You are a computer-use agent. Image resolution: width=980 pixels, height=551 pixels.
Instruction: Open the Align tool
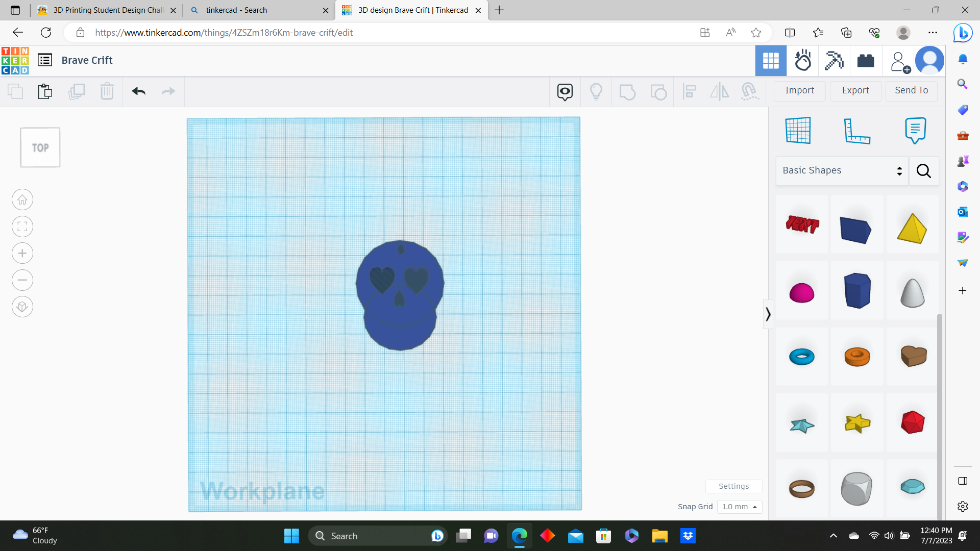click(690, 91)
